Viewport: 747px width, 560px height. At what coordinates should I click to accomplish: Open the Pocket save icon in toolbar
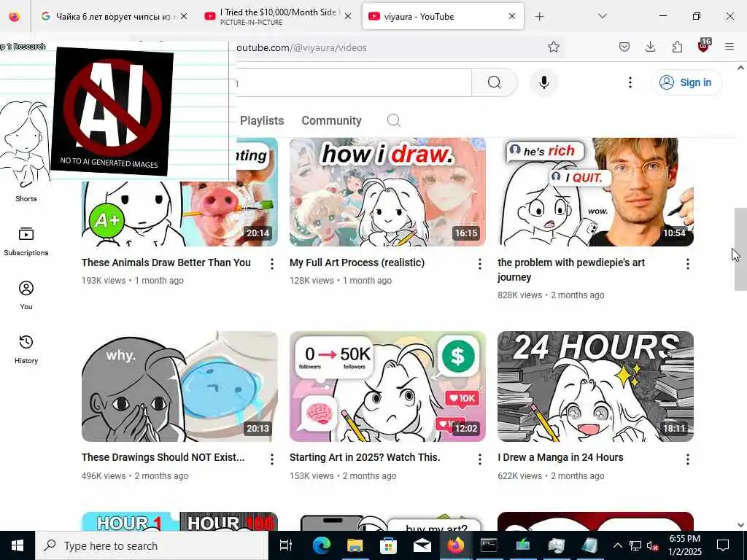tap(624, 47)
